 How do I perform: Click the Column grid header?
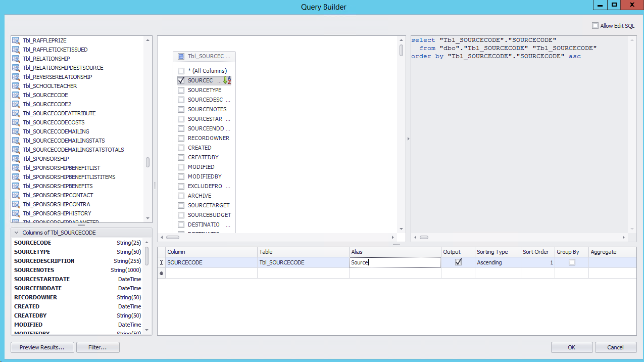click(211, 252)
